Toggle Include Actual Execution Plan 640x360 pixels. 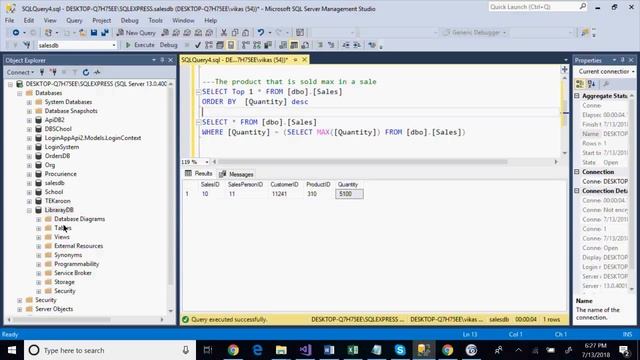point(246,45)
